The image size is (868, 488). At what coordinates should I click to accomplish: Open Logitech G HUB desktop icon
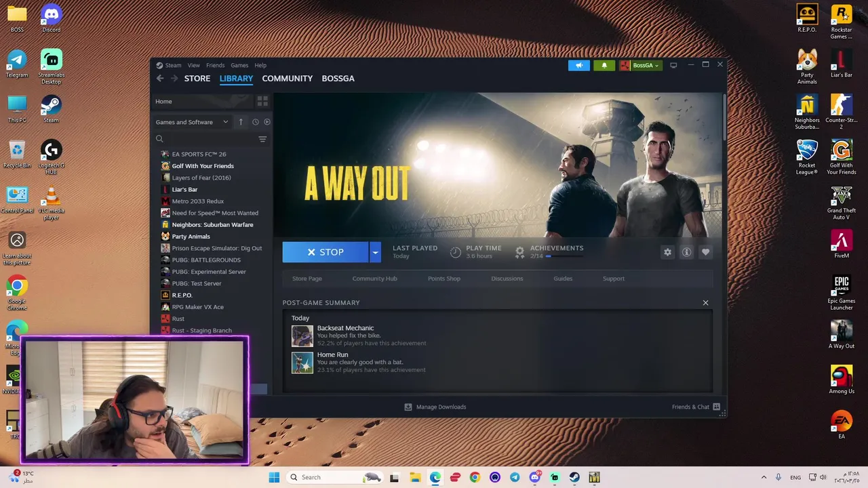point(51,157)
